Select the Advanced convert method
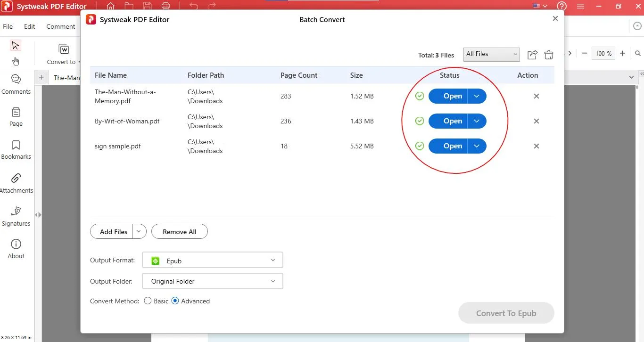Viewport: 644px width, 342px height. point(175,301)
